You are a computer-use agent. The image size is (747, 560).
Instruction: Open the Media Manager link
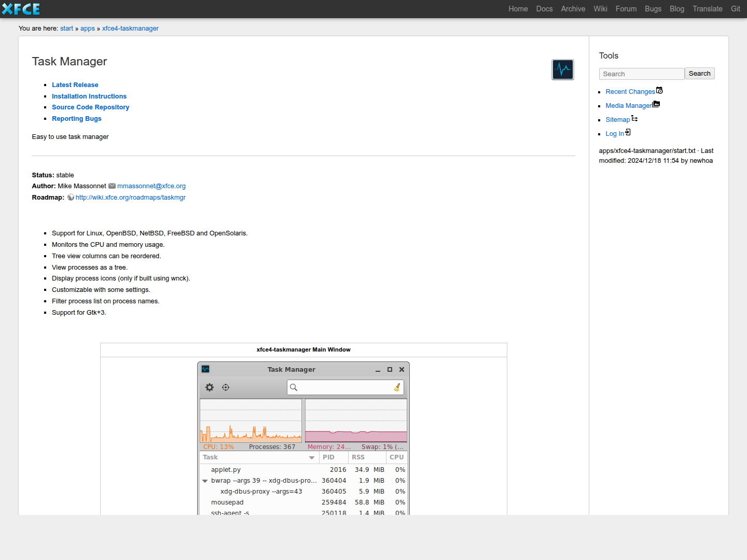[x=629, y=106]
